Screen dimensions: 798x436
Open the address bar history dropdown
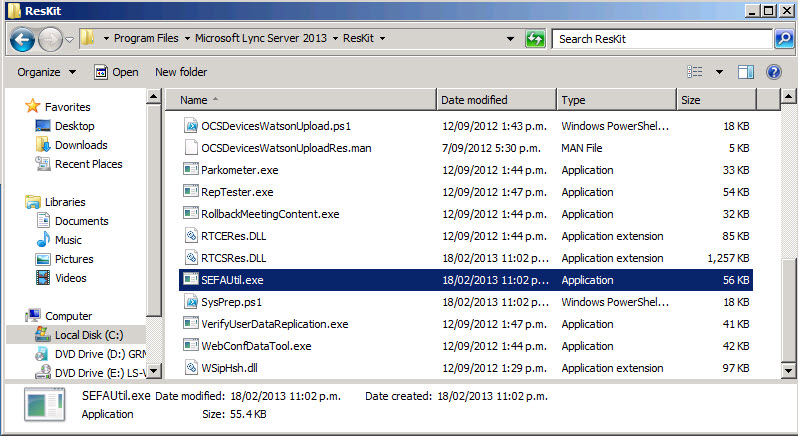pyautogui.click(x=511, y=40)
